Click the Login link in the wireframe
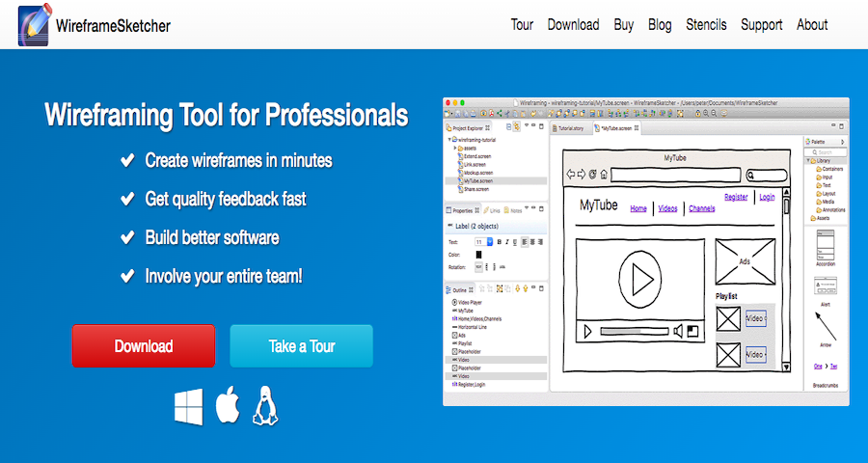 [x=767, y=197]
